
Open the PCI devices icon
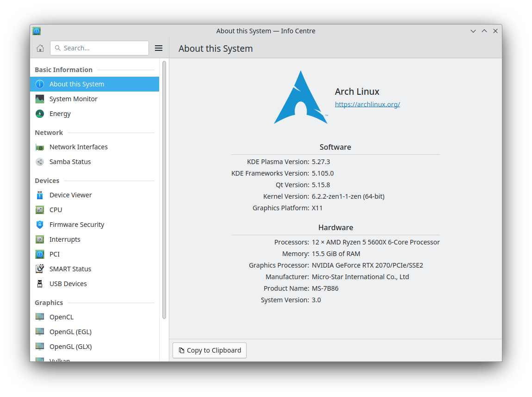(40, 254)
